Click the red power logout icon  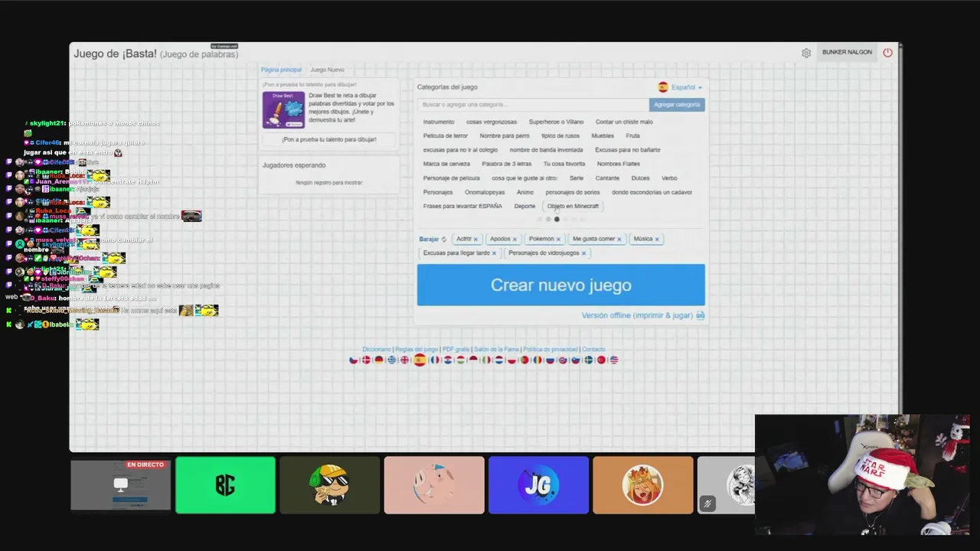887,52
